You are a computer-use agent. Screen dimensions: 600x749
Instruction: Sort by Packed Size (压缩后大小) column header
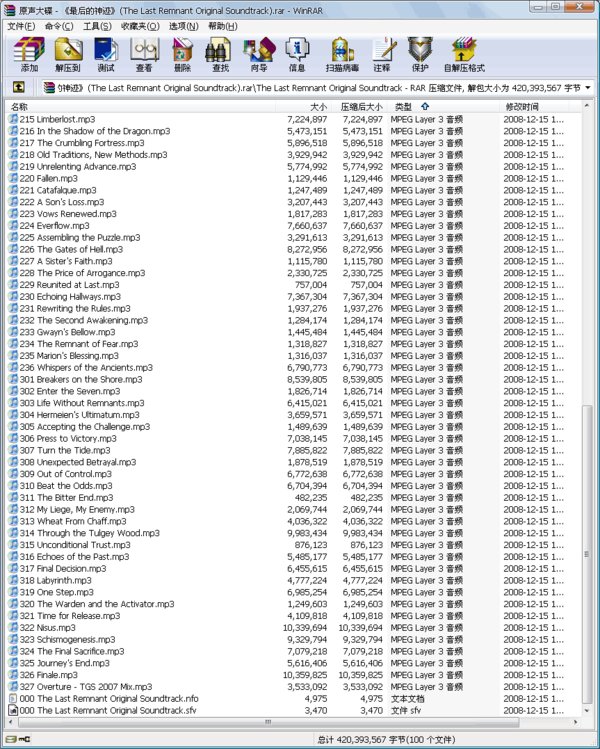(x=358, y=107)
